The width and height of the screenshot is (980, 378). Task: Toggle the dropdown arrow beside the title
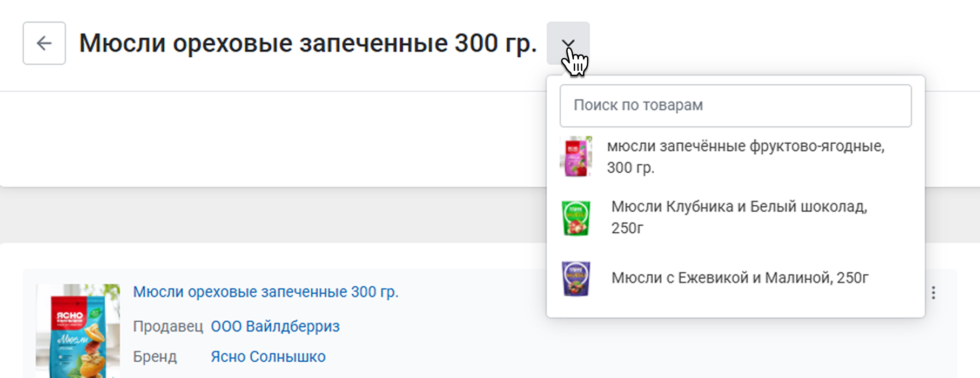[x=568, y=43]
